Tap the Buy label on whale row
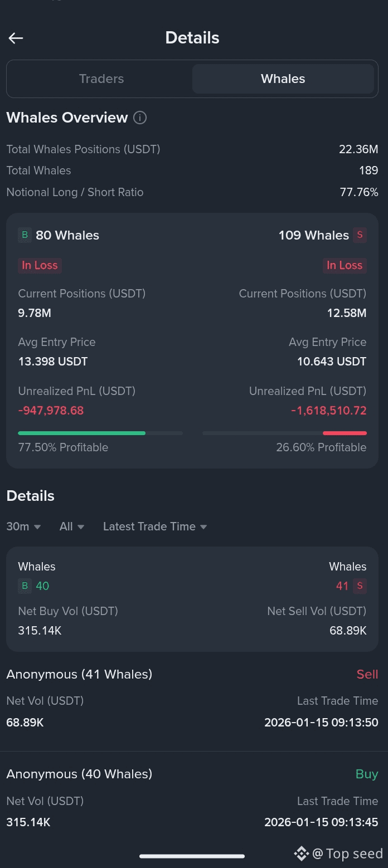388x868 pixels. point(367,774)
